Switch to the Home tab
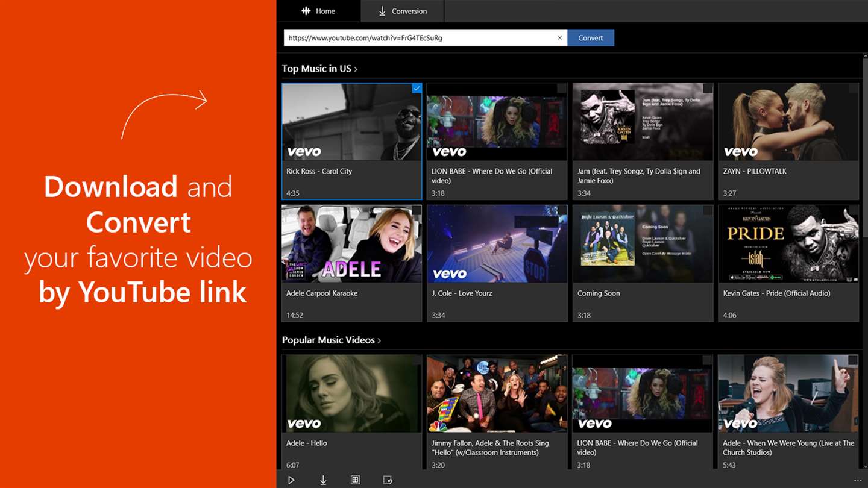The height and width of the screenshot is (488, 868). (x=318, y=11)
